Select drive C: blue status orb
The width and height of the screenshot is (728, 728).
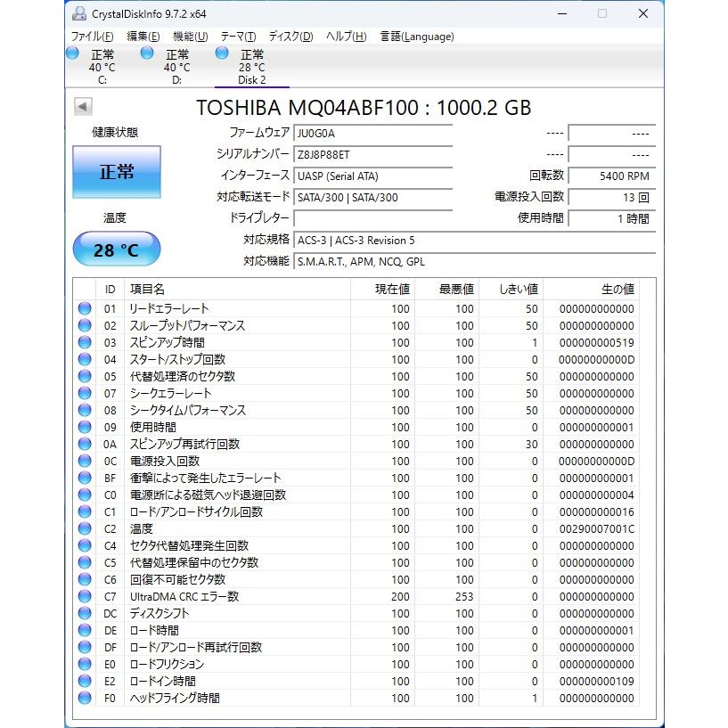click(72, 53)
